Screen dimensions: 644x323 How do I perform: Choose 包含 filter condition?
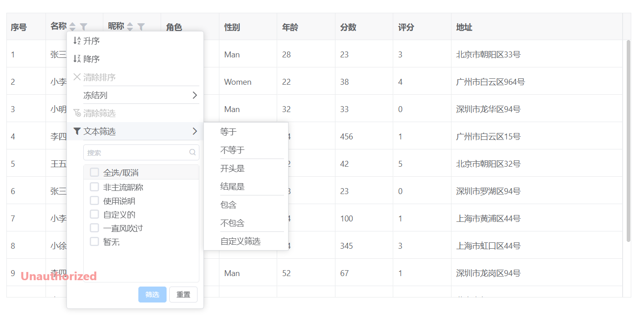tap(246, 205)
